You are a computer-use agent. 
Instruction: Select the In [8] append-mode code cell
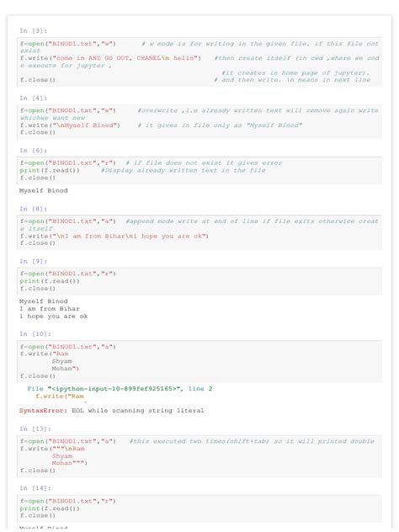pyautogui.click(x=199, y=232)
